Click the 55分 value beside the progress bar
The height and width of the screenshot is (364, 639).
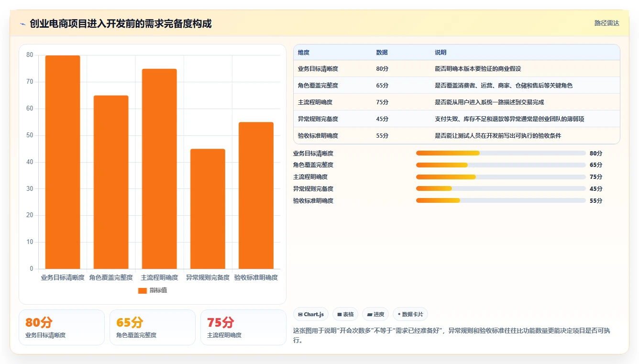pos(596,201)
